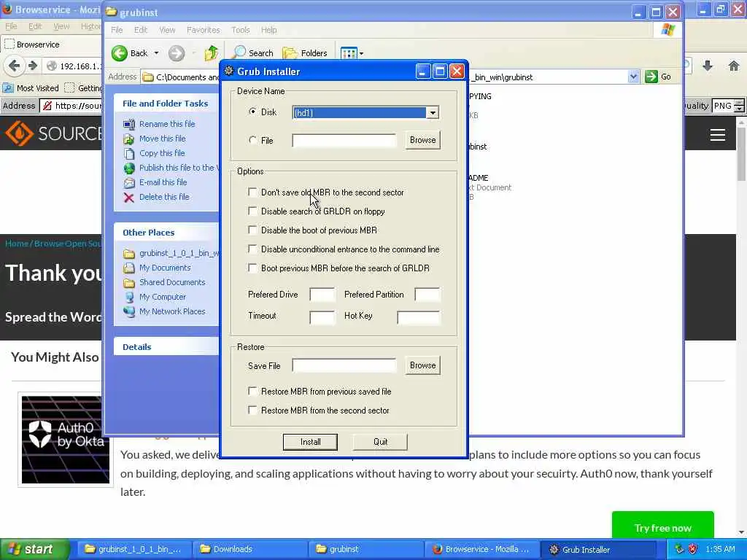Switch to Browservice Mozilla taskbar item
This screenshot has width=747, height=560.
pyautogui.click(x=481, y=549)
